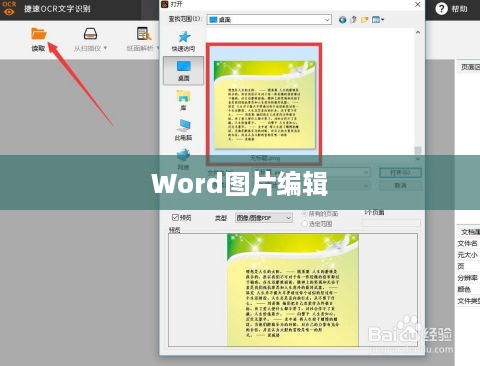Click the create new folder icon
The height and width of the screenshot is (366, 480).
point(365,20)
